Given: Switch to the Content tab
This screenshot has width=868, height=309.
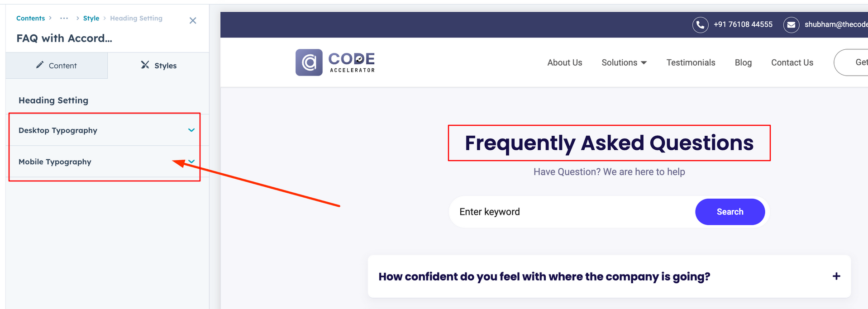Looking at the screenshot, I should pyautogui.click(x=57, y=65).
